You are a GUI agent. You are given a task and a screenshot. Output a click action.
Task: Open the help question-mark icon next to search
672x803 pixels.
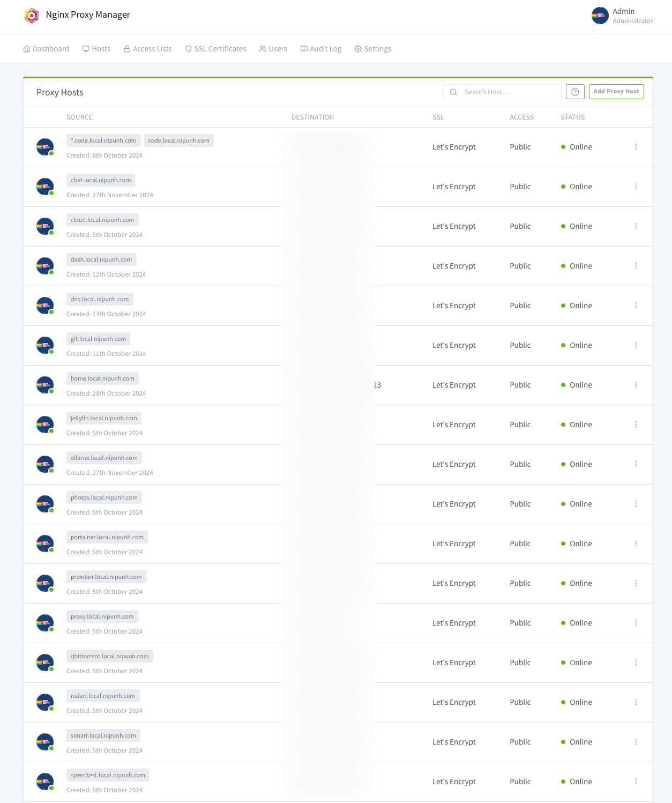[x=575, y=92]
